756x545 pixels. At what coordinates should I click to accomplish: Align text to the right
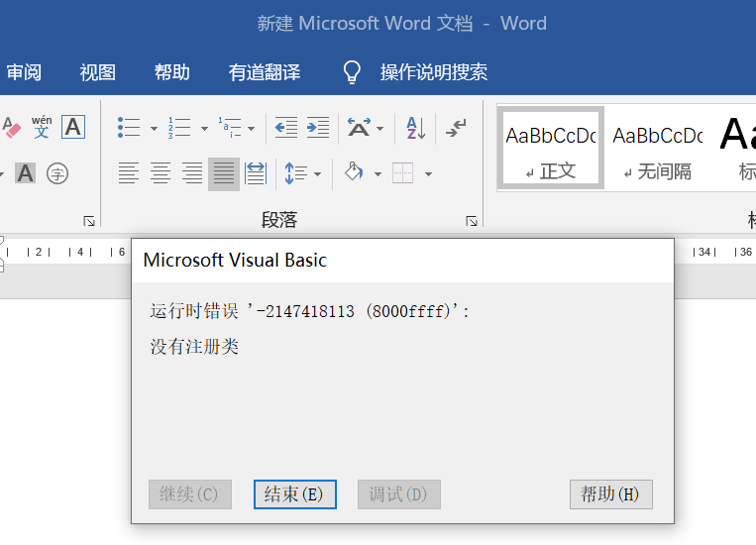[192, 173]
